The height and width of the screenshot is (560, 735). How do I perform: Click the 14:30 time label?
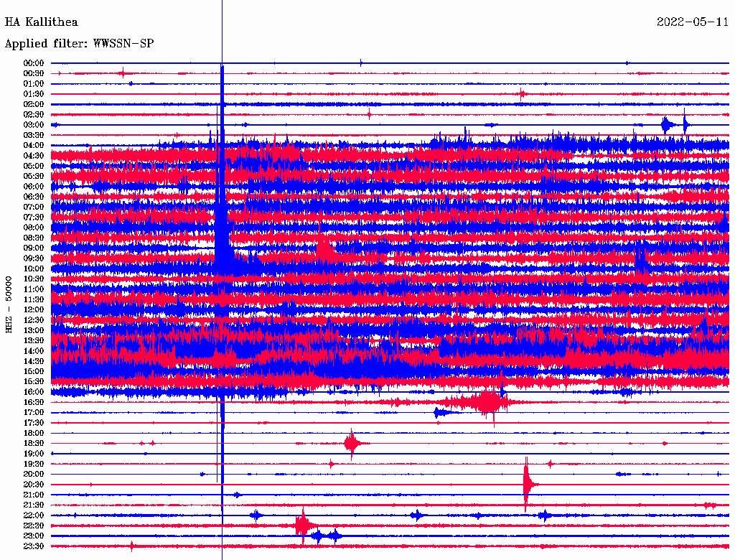click(34, 361)
